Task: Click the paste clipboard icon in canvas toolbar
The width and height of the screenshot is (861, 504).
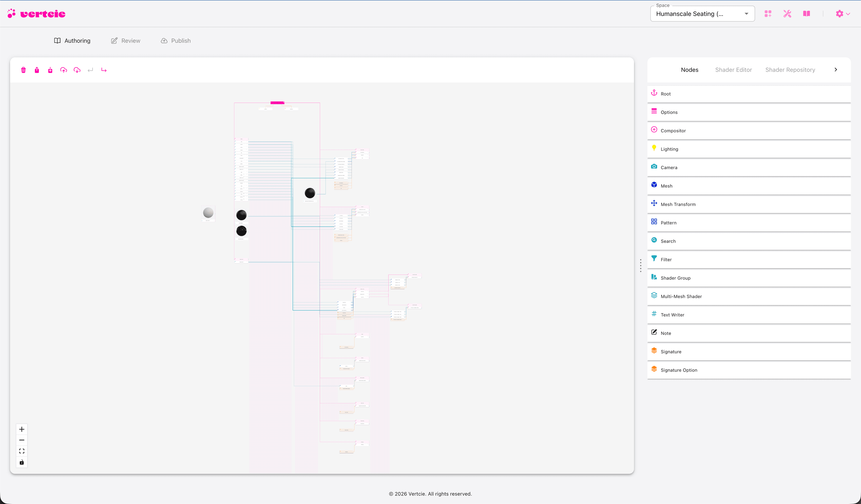Action: click(50, 70)
